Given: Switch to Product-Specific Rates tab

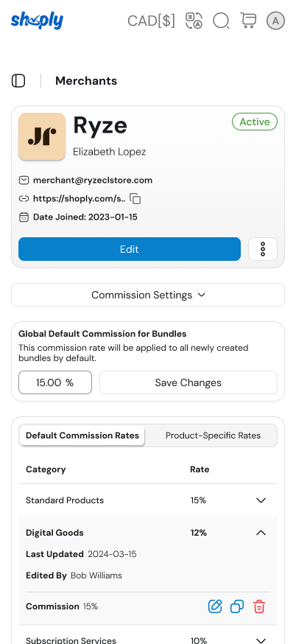Looking at the screenshot, I should tap(213, 435).
